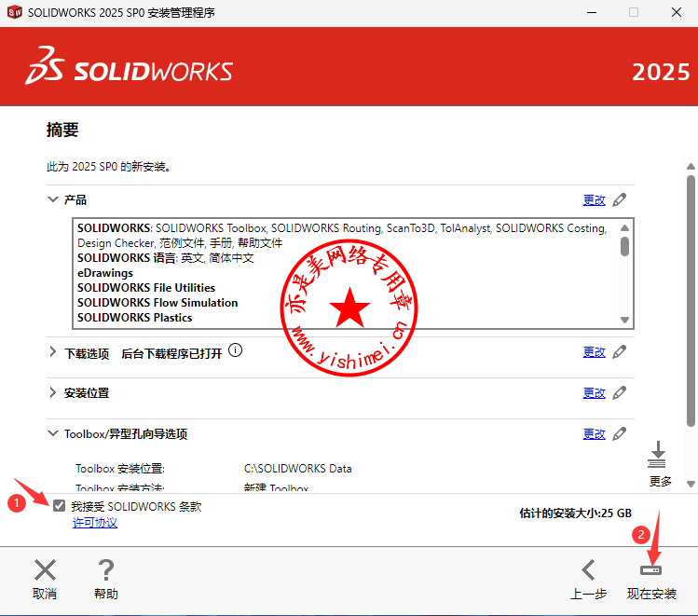Click 更改 link for 下载选项
698x616 pixels.
pos(595,352)
